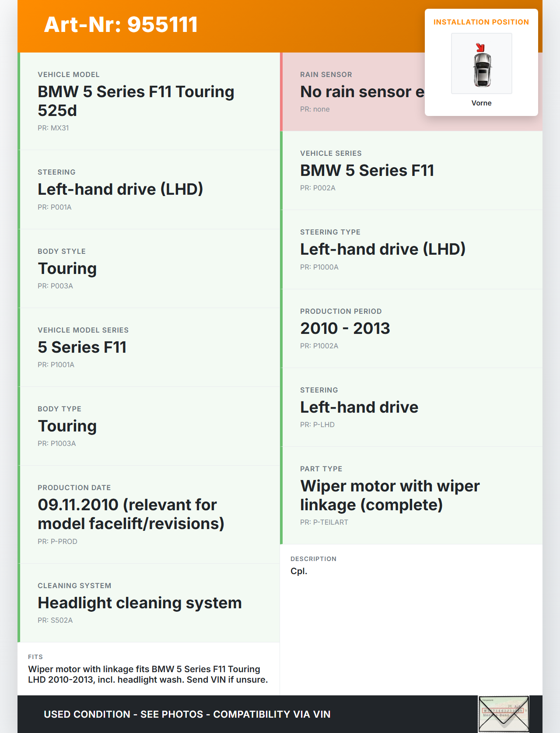Image resolution: width=560 pixels, height=733 pixels.
Task: Click the PR: P-TEILART code
Action: [x=324, y=522]
